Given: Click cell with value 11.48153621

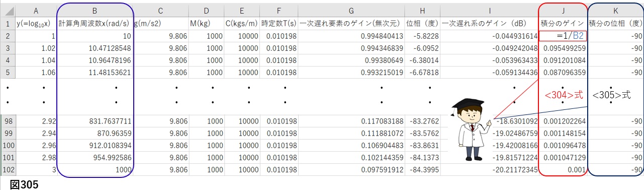Looking at the screenshot, I should pyautogui.click(x=95, y=73).
